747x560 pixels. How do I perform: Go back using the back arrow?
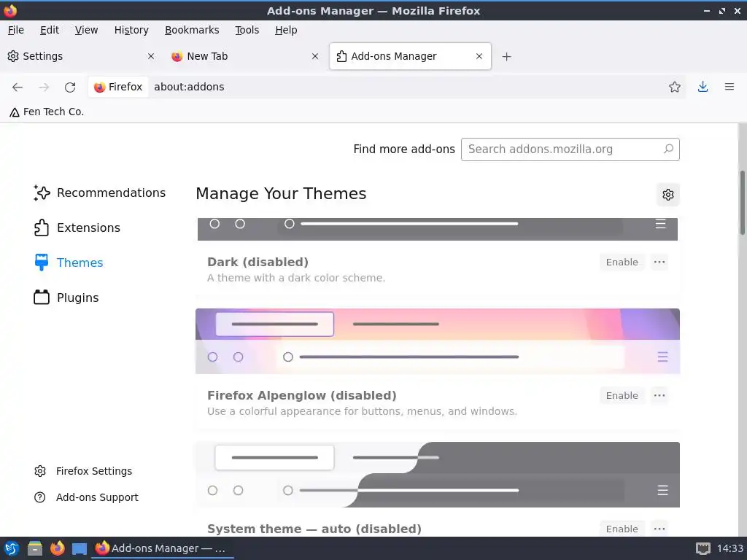click(18, 87)
